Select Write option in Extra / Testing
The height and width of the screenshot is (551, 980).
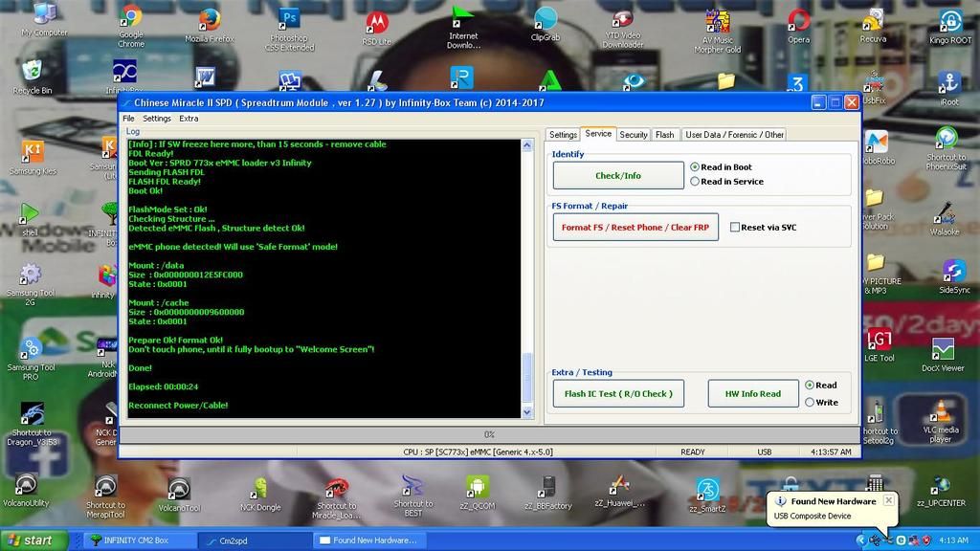(x=821, y=403)
